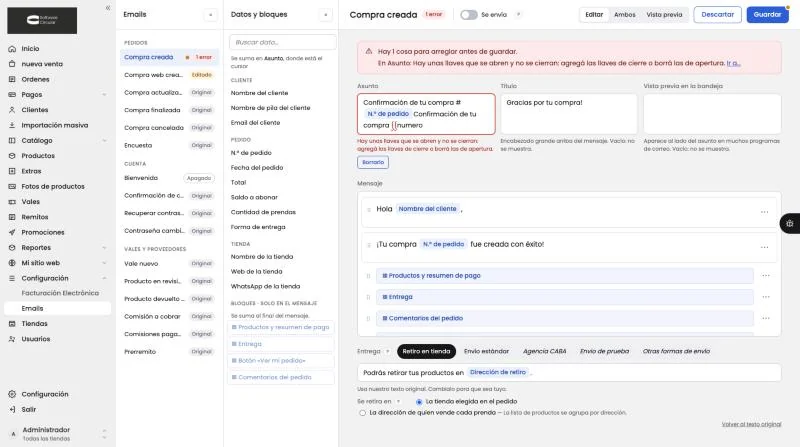
Task: Collapse the Emails panel arrow
Action: (x=211, y=15)
